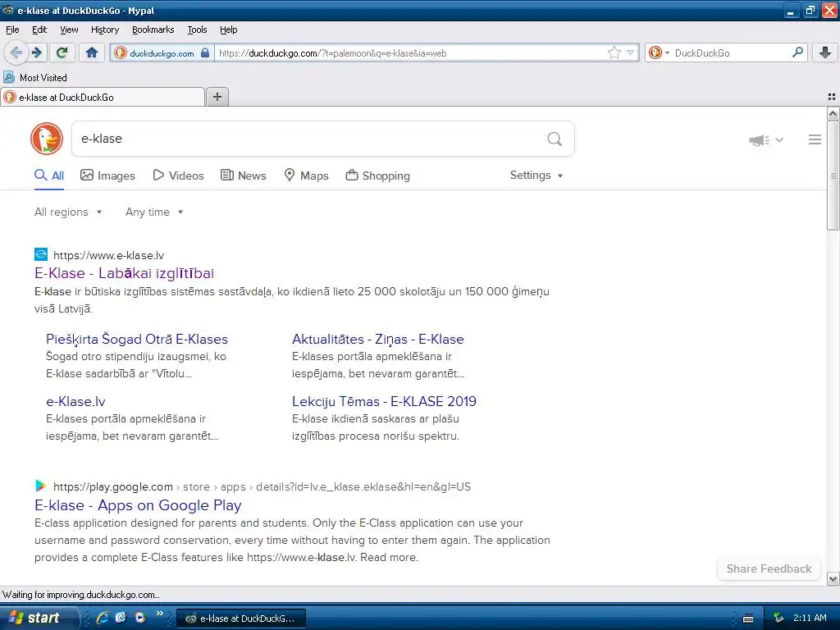Open 'Piešķirta Šogad Otrā E-Klases' sublink

pos(137,339)
